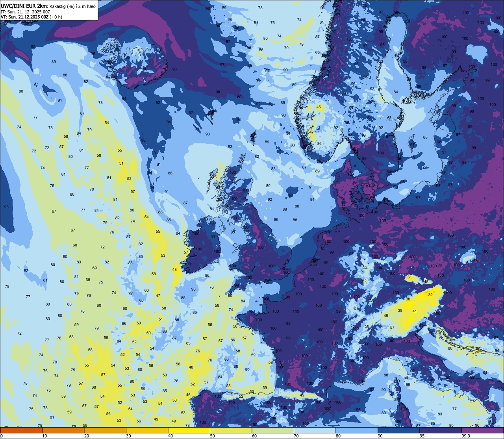The height and width of the screenshot is (439, 504).
Task: Click the 'UWC/DINI EUR 2km' title text
Action: pyautogui.click(x=24, y=6)
